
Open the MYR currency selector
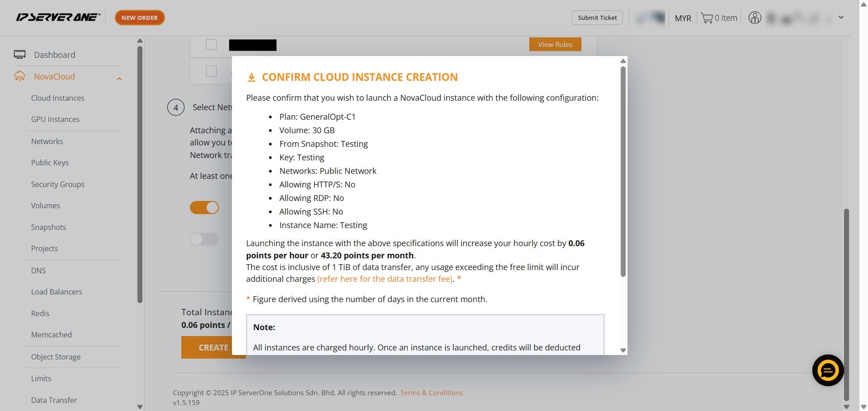point(683,18)
